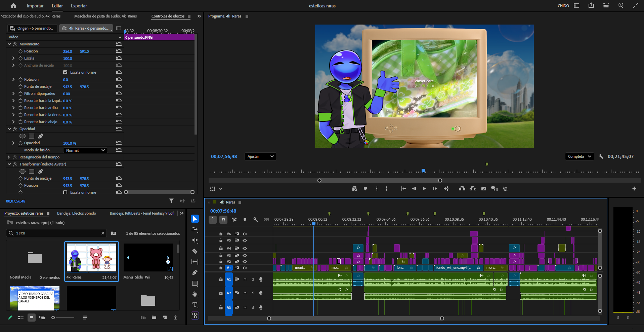The width and height of the screenshot is (644, 332).
Task: Expand the Escala parameter
Action: tap(13, 58)
